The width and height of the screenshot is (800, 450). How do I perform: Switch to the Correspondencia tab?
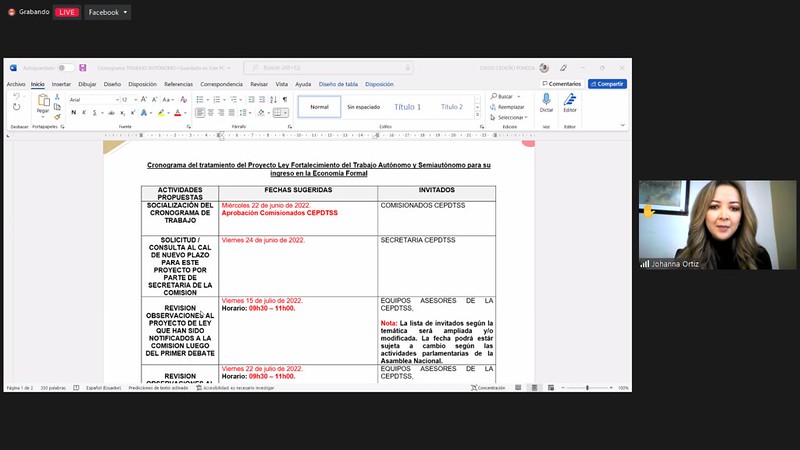pyautogui.click(x=221, y=84)
